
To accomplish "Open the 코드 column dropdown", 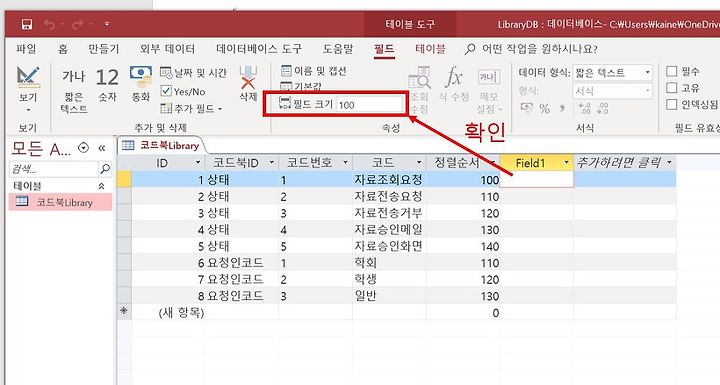I will (x=419, y=163).
